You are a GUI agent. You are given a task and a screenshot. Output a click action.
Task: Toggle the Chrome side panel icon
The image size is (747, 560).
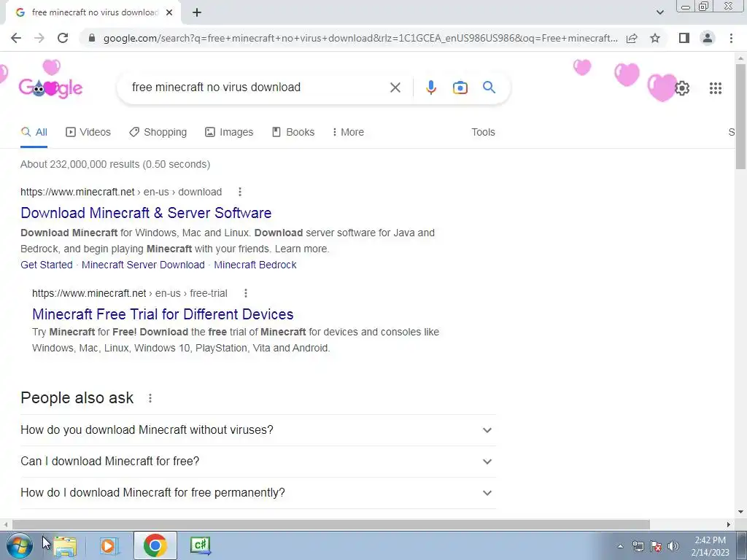(684, 38)
